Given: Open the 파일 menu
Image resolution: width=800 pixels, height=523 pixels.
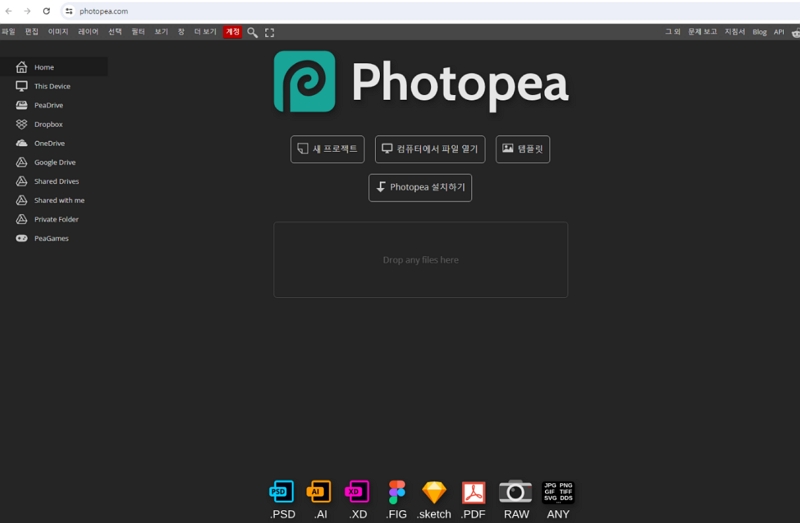Looking at the screenshot, I should (x=8, y=32).
